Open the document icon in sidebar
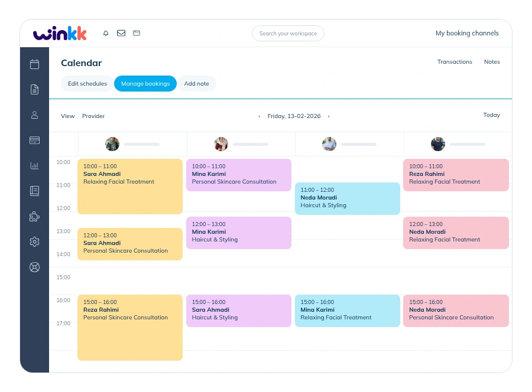 pos(35,90)
